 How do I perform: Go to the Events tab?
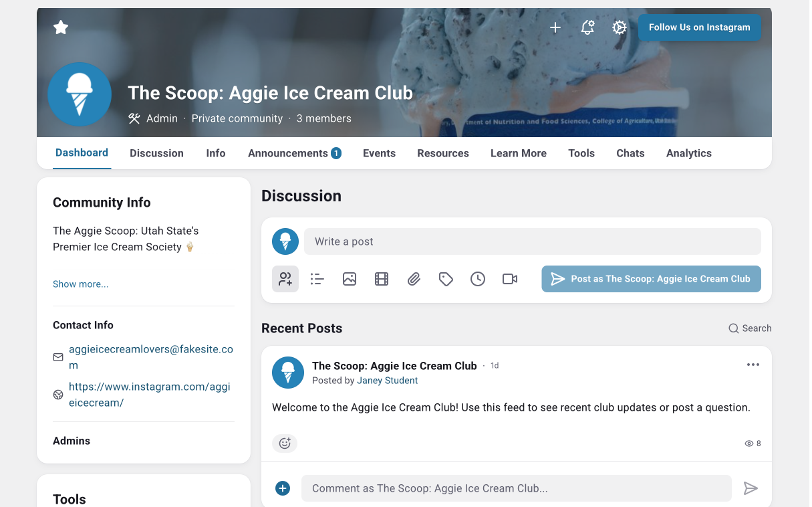(379, 153)
